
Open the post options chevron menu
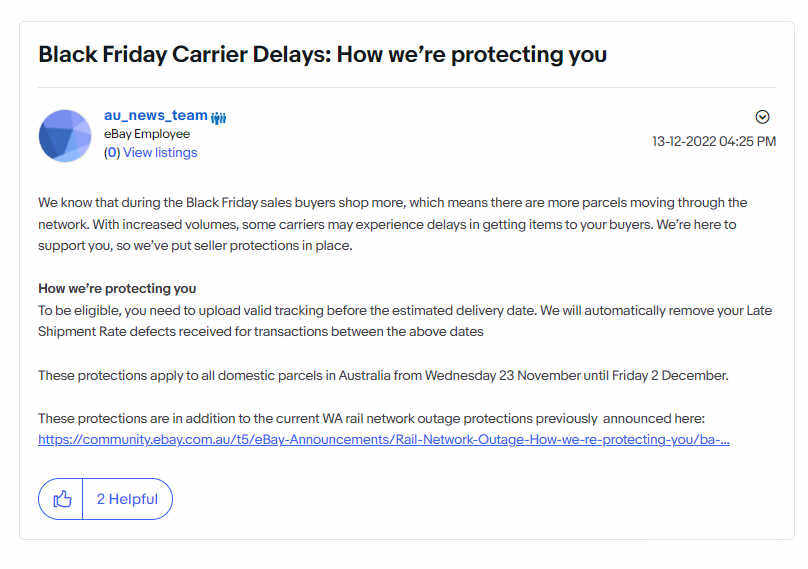(762, 117)
